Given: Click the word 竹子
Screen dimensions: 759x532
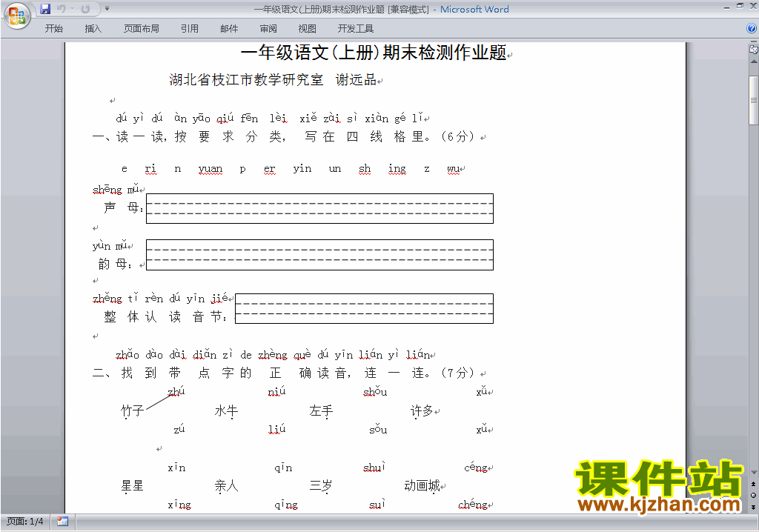Looking at the screenshot, I should pyautogui.click(x=132, y=411).
